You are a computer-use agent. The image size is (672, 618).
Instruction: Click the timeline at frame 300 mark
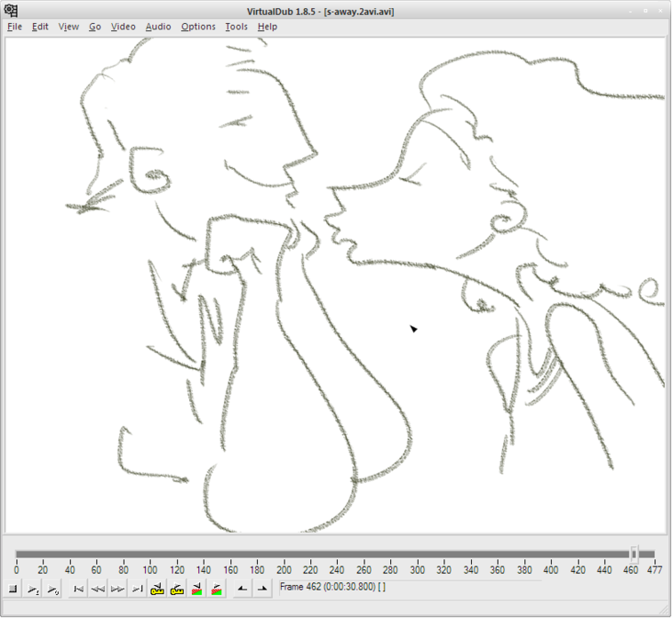[417, 569]
